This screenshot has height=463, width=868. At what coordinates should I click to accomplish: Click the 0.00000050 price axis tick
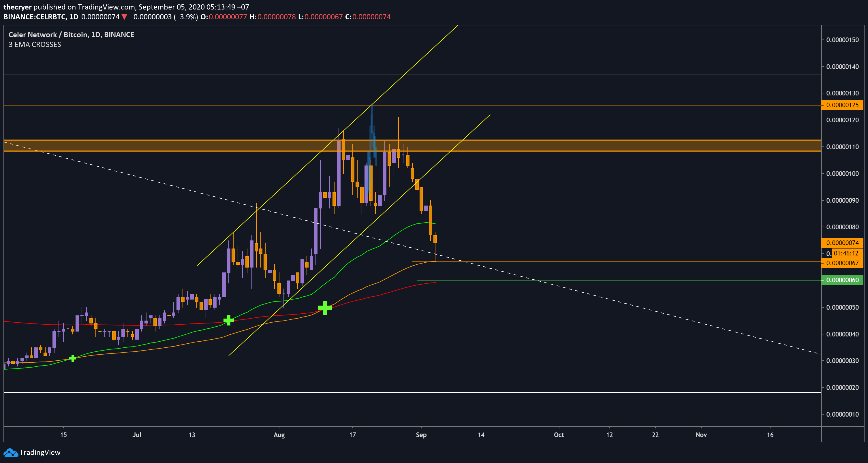pyautogui.click(x=842, y=307)
